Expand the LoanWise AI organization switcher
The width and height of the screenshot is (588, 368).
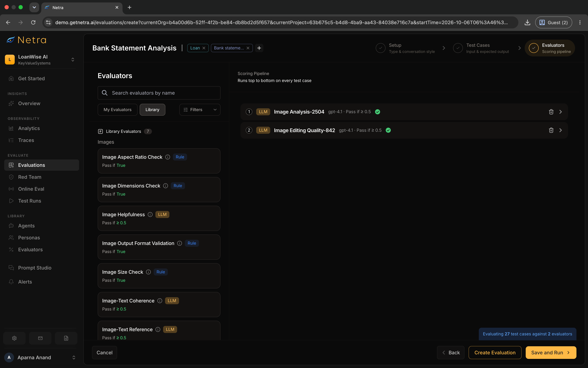(x=72, y=60)
